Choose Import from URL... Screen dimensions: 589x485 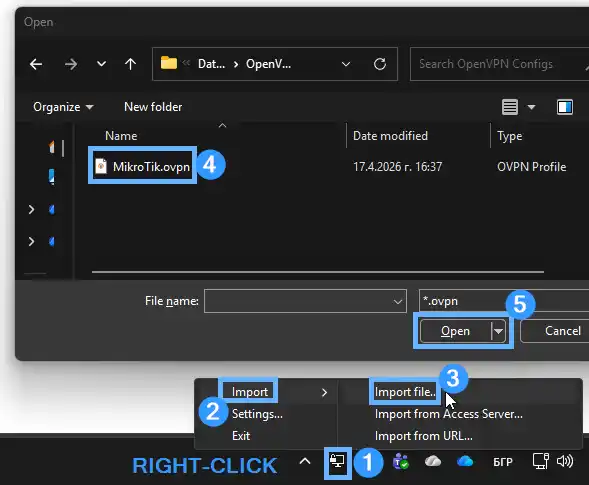pyautogui.click(x=424, y=436)
